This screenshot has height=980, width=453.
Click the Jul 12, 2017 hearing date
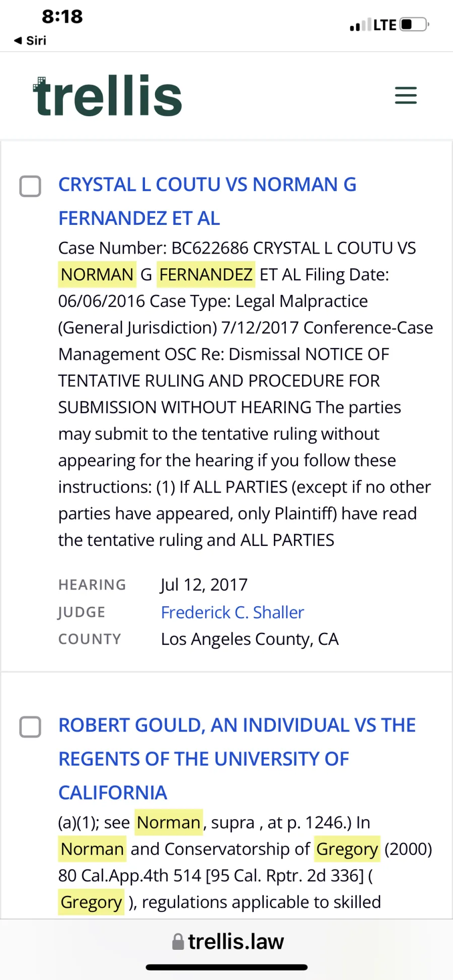[x=204, y=585]
